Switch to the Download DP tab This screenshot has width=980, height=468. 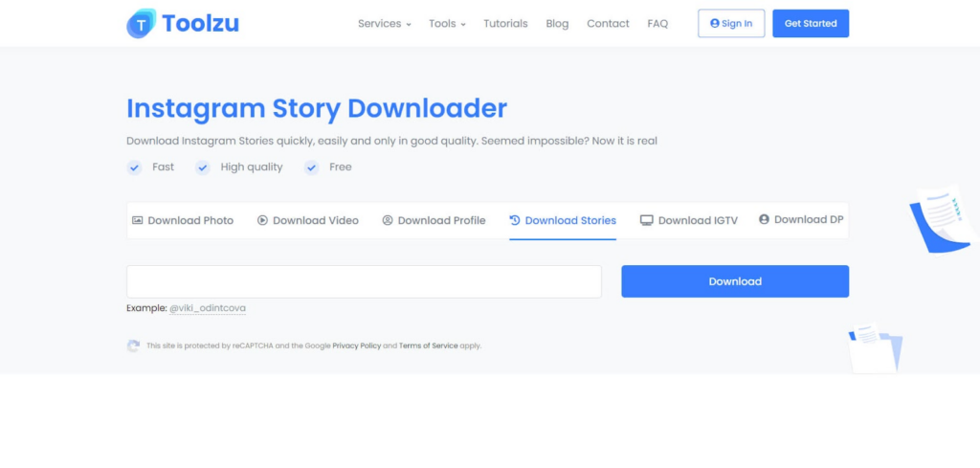tap(801, 220)
